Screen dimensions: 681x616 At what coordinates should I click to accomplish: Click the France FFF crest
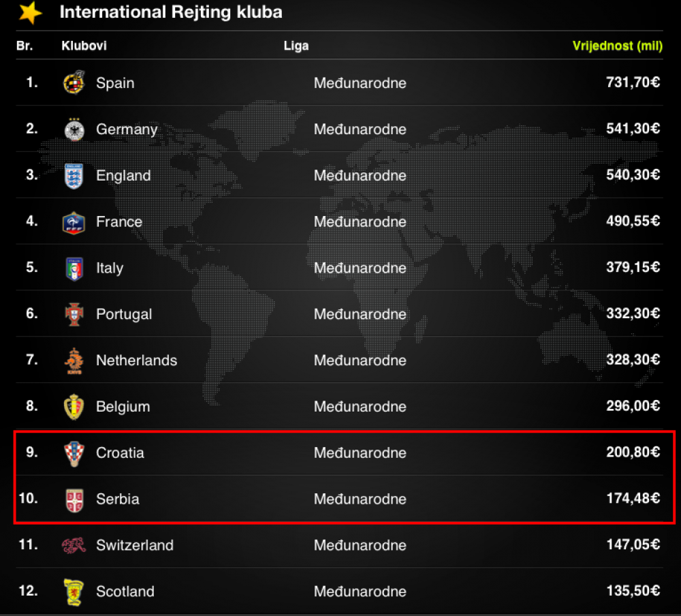(x=74, y=223)
